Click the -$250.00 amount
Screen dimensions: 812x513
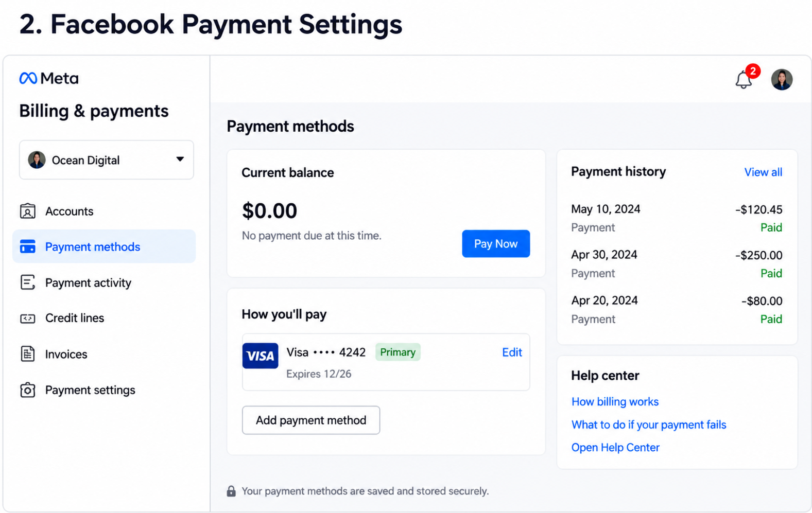click(x=758, y=256)
